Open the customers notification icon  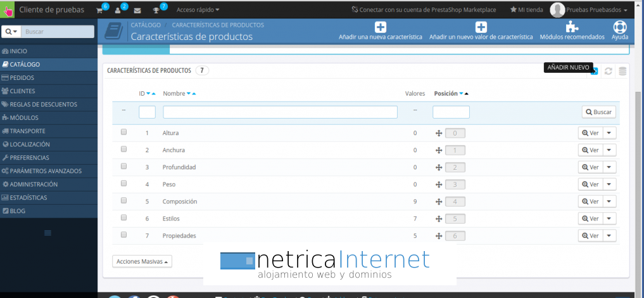tap(118, 10)
